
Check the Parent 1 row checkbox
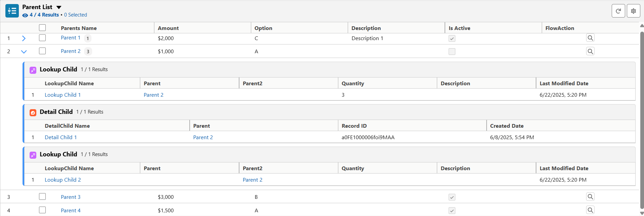[x=42, y=38]
